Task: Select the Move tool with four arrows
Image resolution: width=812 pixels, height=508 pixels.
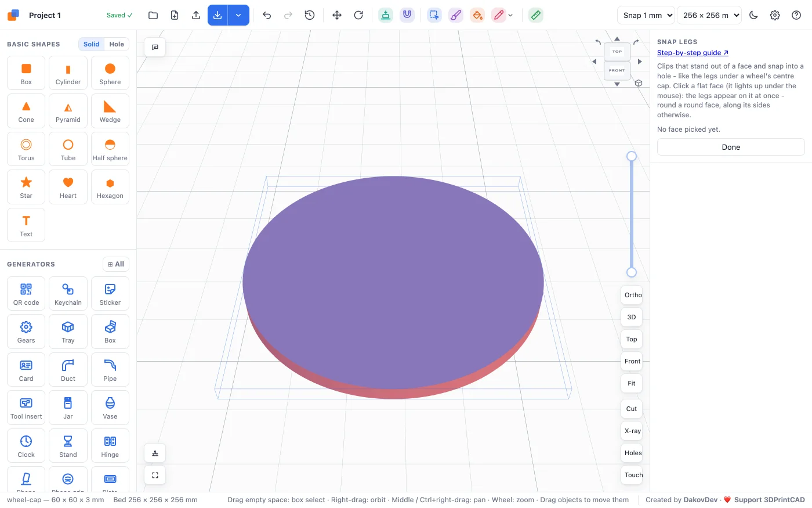Action: pyautogui.click(x=337, y=15)
